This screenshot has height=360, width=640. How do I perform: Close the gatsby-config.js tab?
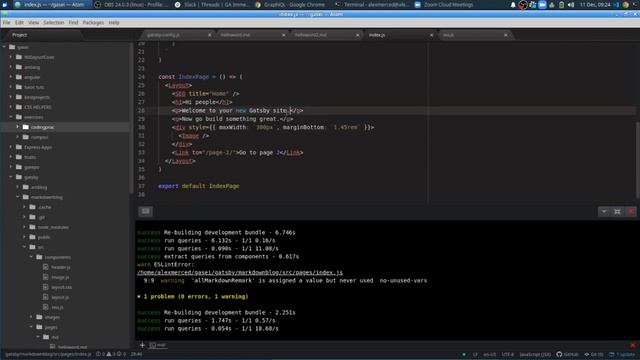(x=209, y=35)
